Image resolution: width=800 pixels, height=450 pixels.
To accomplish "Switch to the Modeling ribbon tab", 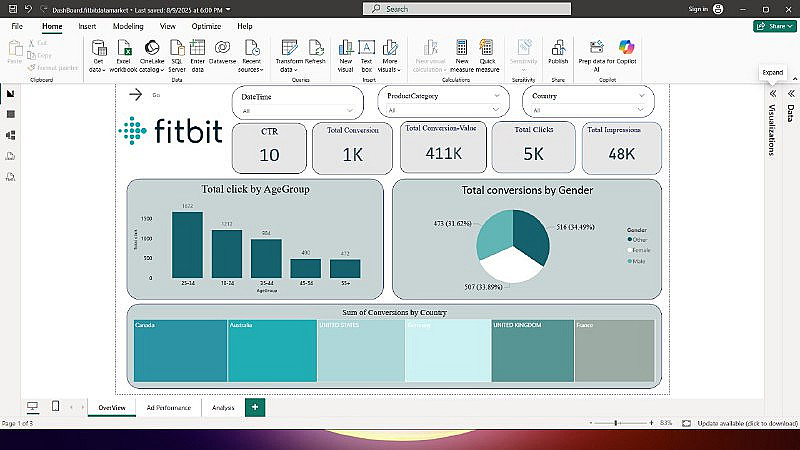I will click(128, 26).
